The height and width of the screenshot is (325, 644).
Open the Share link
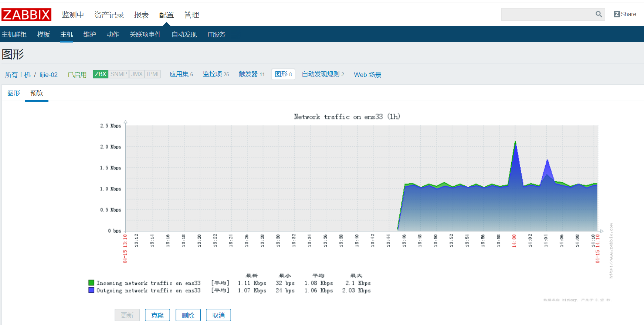625,14
